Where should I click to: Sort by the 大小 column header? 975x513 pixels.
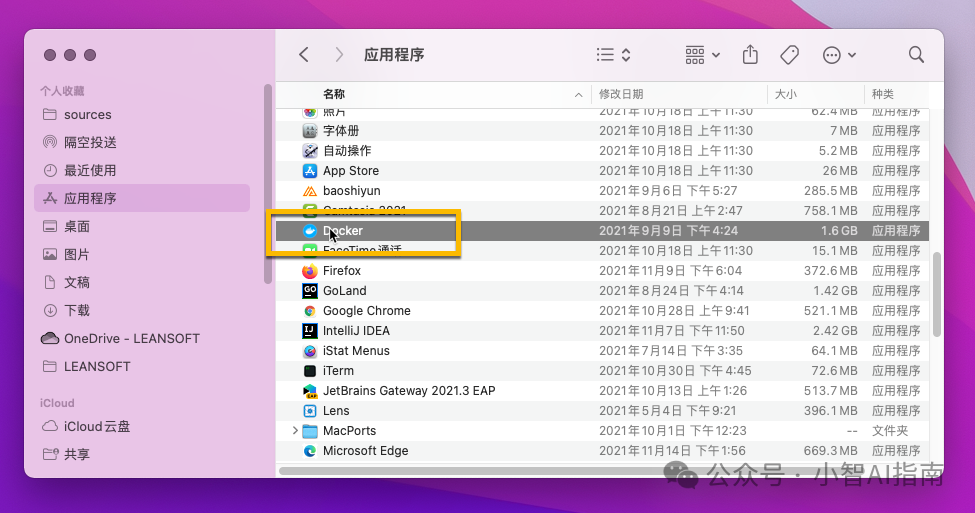coord(785,94)
